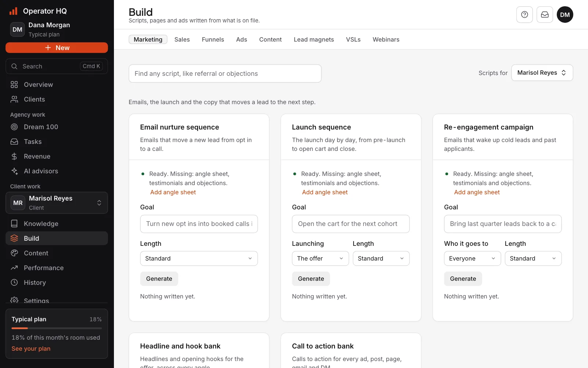
Task: Click the Email nurture Goal input
Action: point(199,224)
